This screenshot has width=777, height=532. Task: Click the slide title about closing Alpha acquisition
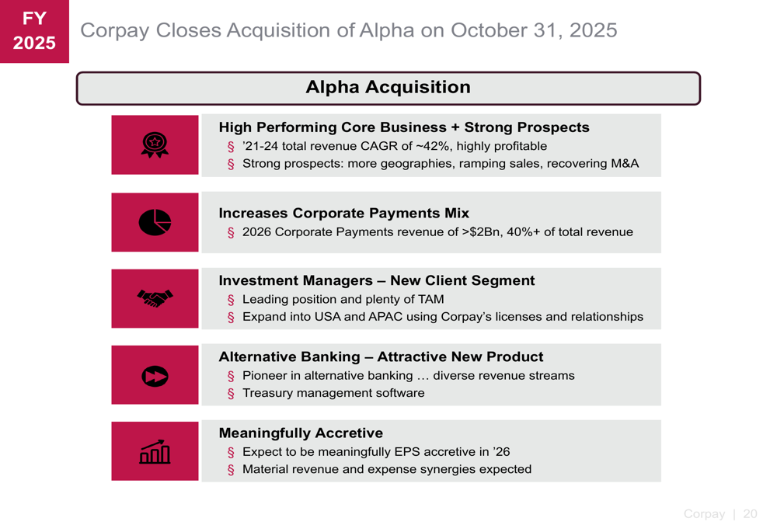tap(349, 30)
